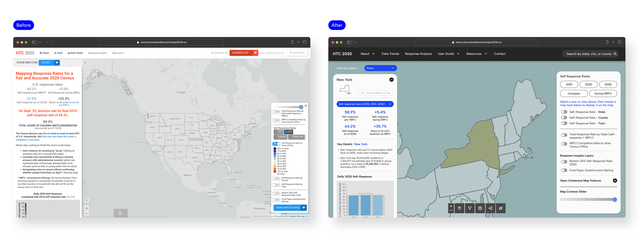This screenshot has height=250, width=644.
Task: Collapse the New York card with minus icon
Action: (391, 80)
